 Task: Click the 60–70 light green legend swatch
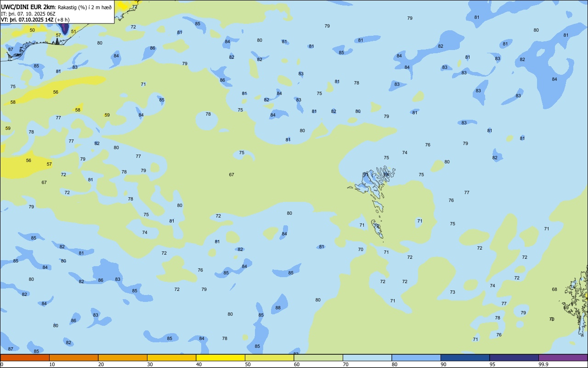click(318, 357)
